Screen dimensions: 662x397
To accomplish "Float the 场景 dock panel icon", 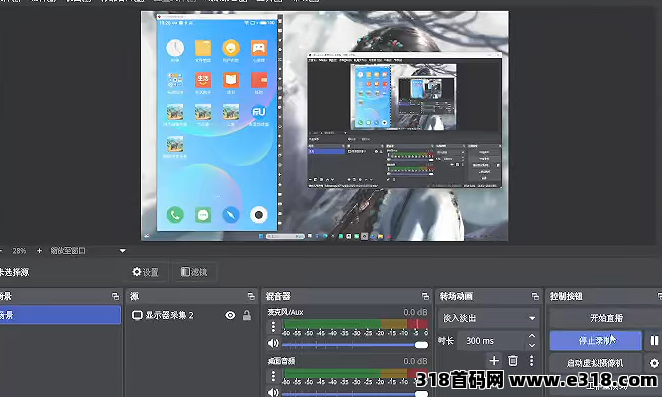I will click(x=115, y=296).
